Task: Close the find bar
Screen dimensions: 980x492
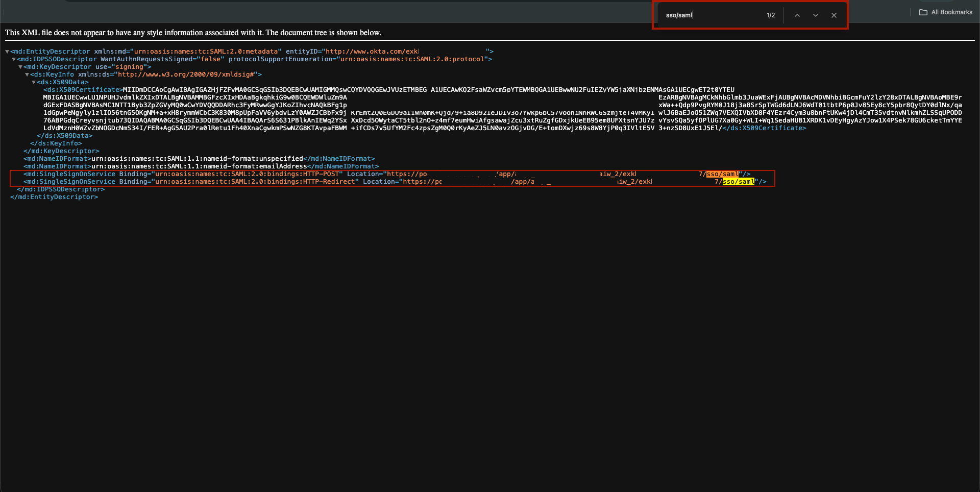Action: [x=834, y=15]
